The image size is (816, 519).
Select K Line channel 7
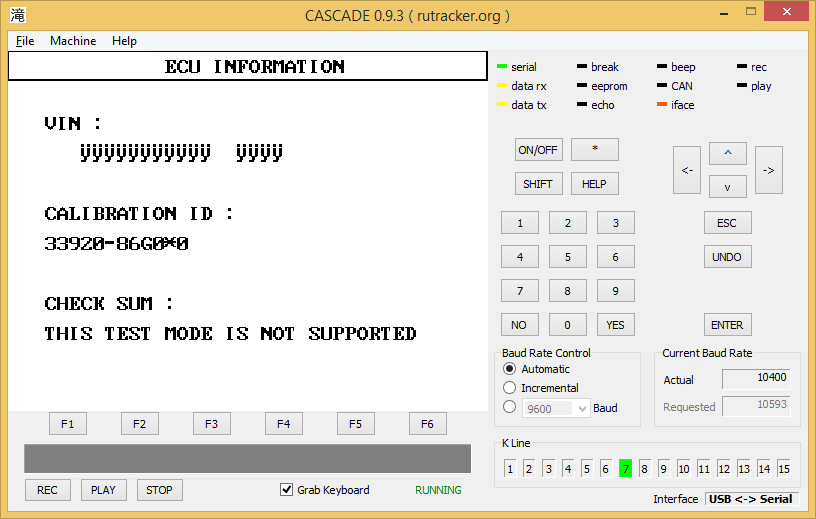625,469
